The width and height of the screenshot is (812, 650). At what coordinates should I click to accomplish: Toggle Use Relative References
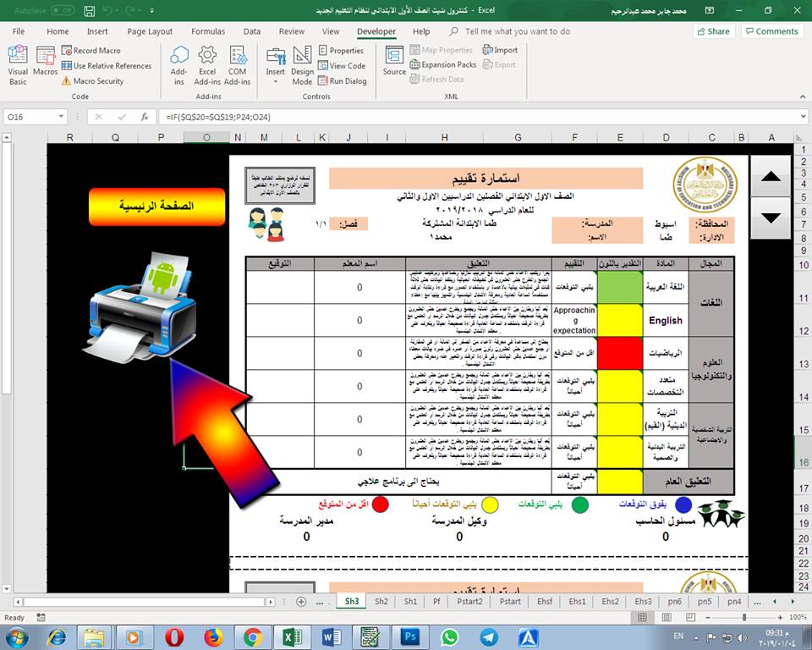click(107, 66)
